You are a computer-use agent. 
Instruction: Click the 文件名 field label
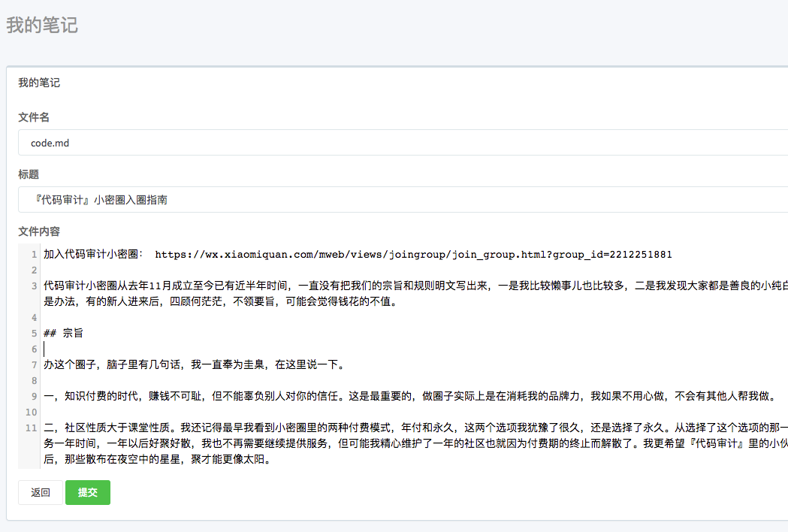(x=34, y=117)
